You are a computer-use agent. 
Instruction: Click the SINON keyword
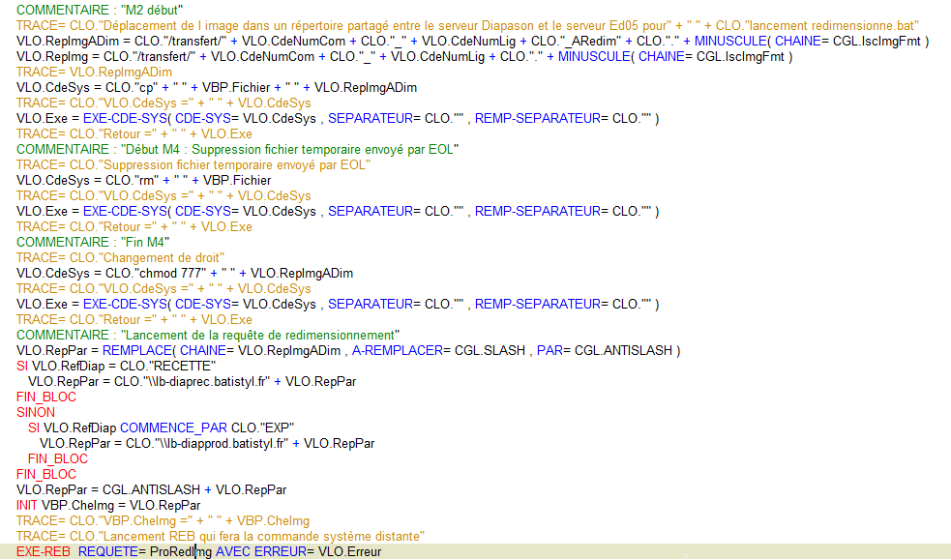click(x=36, y=412)
